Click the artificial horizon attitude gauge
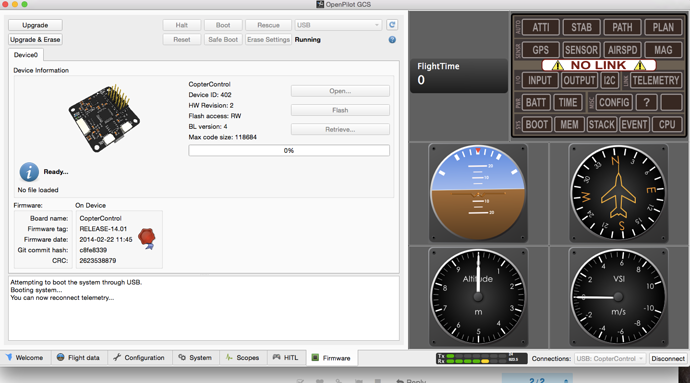 (x=478, y=193)
